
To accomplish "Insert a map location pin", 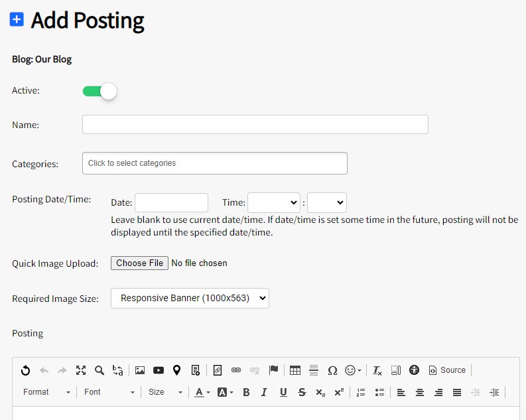I will (177, 370).
